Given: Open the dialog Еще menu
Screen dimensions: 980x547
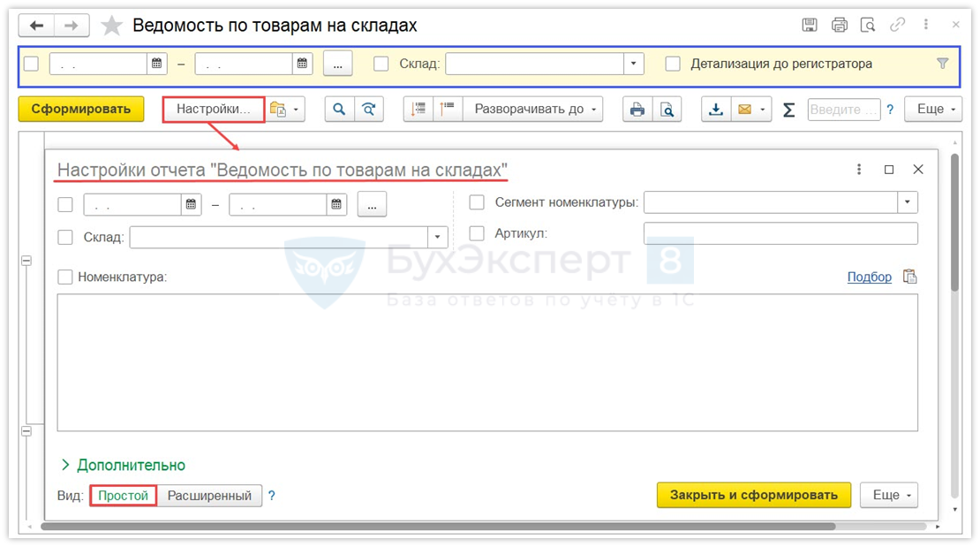Looking at the screenshot, I should tap(889, 495).
